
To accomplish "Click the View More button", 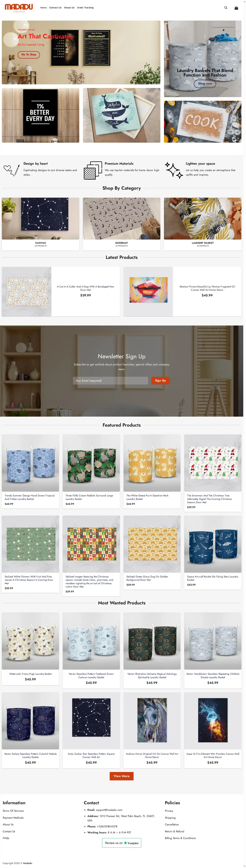I will (x=122, y=776).
